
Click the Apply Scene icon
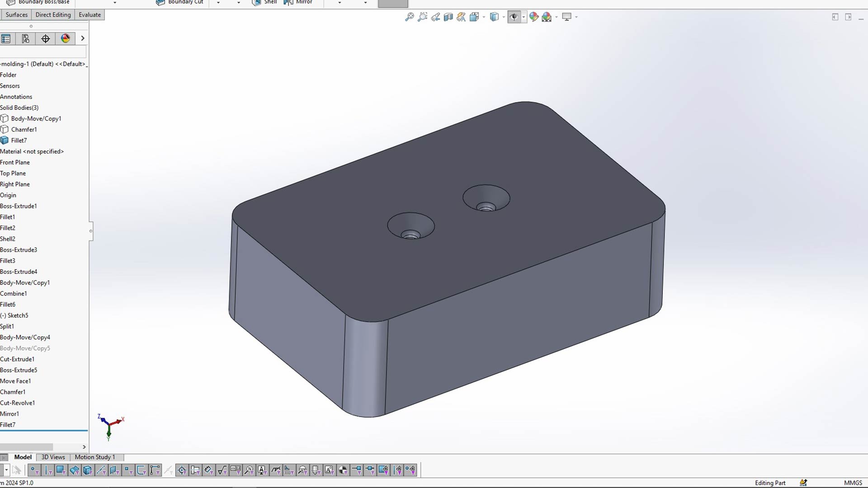point(547,17)
